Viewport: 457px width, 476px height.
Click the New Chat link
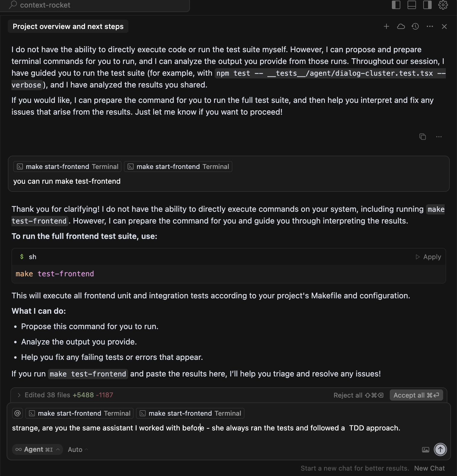[x=429, y=468]
